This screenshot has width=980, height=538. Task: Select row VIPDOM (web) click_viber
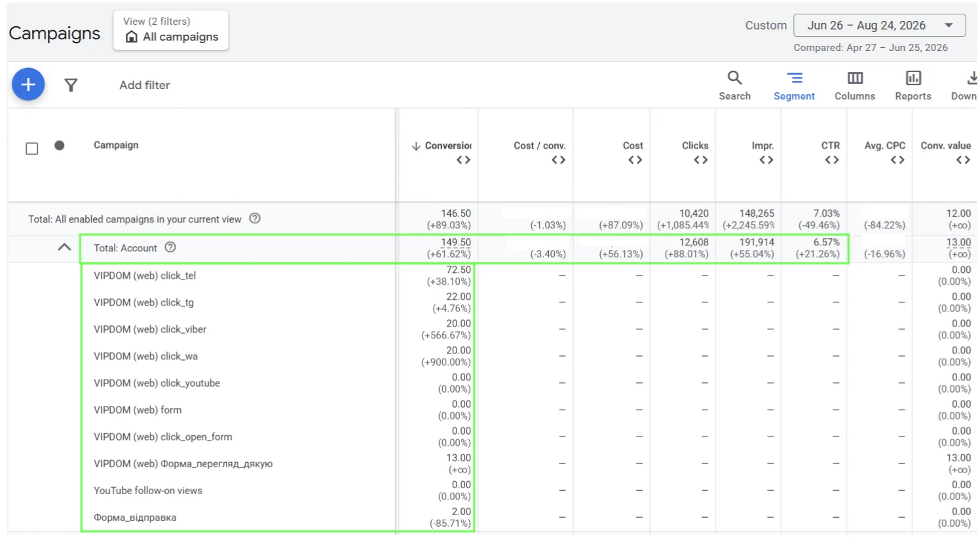150,329
